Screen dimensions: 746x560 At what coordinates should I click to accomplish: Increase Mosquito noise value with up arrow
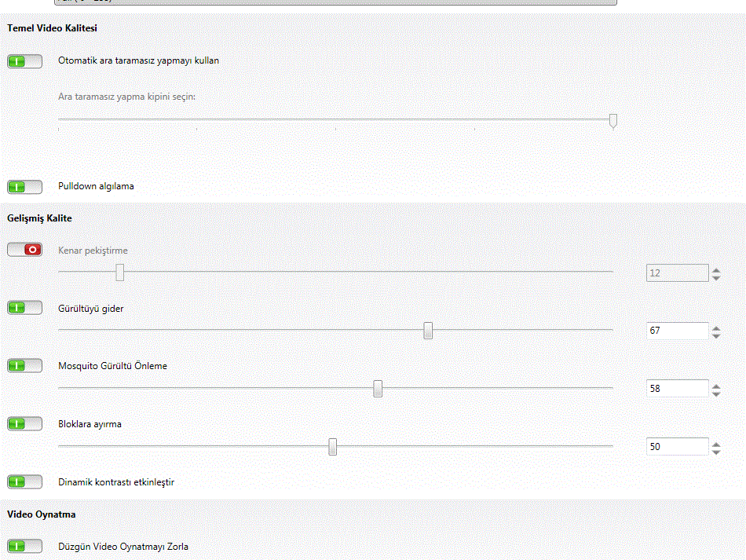(716, 386)
